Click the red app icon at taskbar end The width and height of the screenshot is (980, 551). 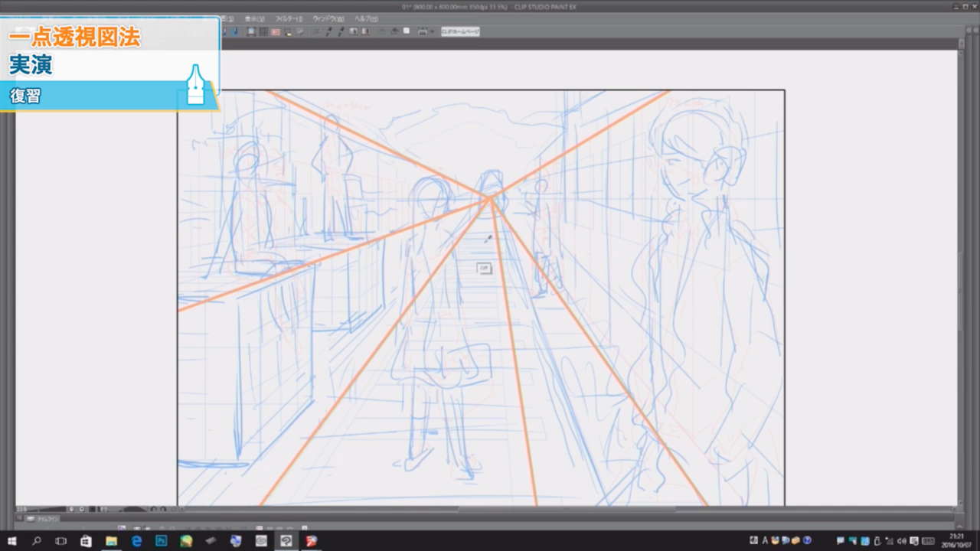pyautogui.click(x=311, y=541)
